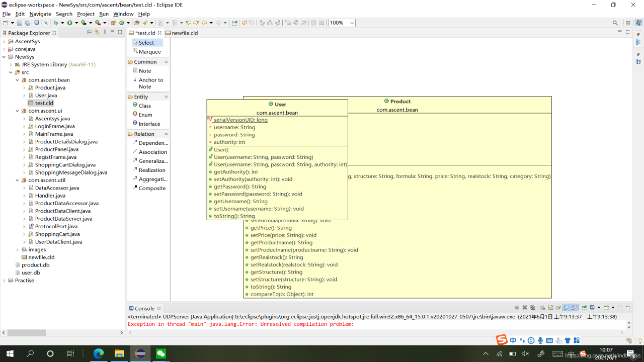This screenshot has height=362, width=644.
Task: Click the Save toolbar icon
Action: pyautogui.click(x=19, y=23)
